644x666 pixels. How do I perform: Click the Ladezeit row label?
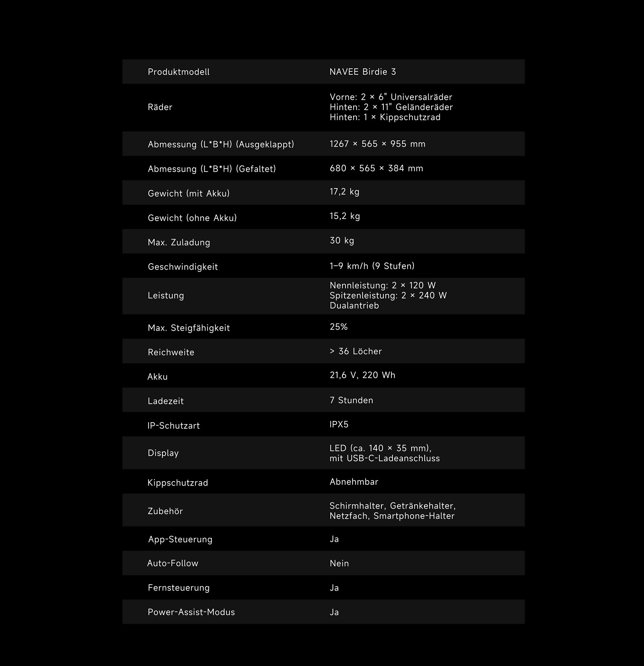click(x=165, y=401)
